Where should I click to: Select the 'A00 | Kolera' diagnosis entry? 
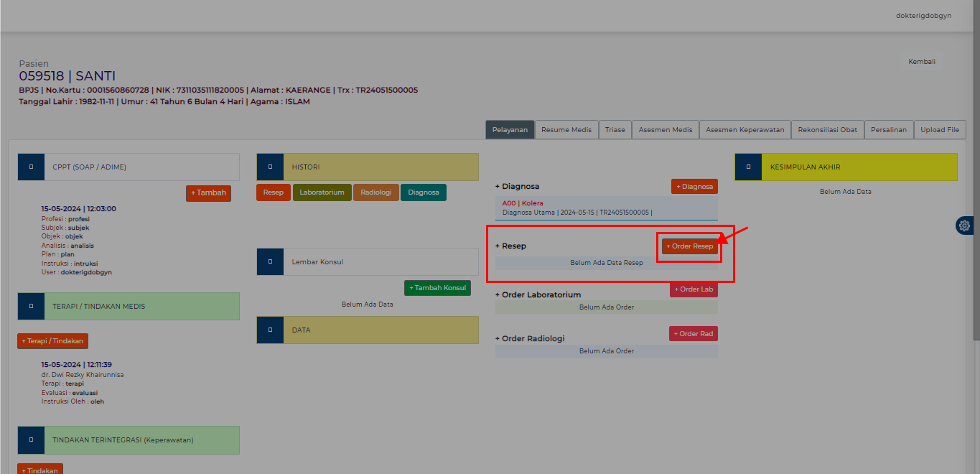[x=523, y=203]
